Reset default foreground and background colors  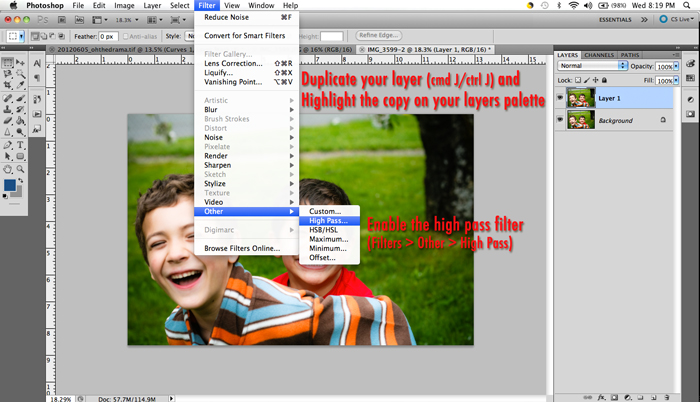coord(5,196)
